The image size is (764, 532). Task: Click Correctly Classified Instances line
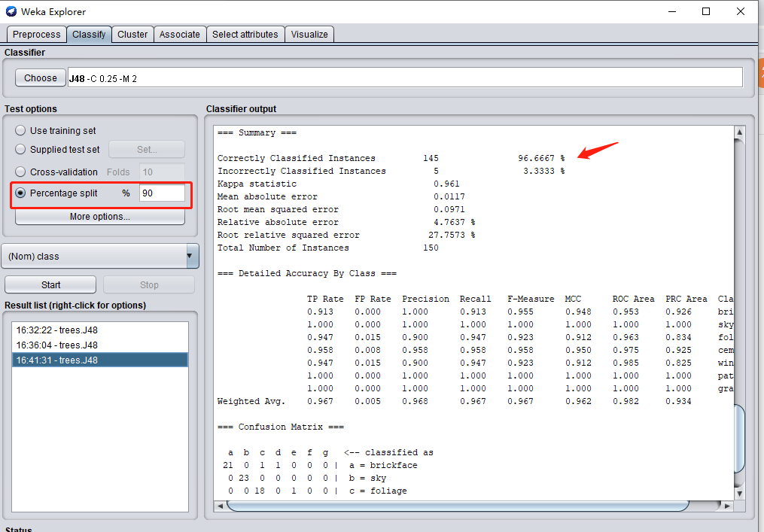click(x=391, y=158)
